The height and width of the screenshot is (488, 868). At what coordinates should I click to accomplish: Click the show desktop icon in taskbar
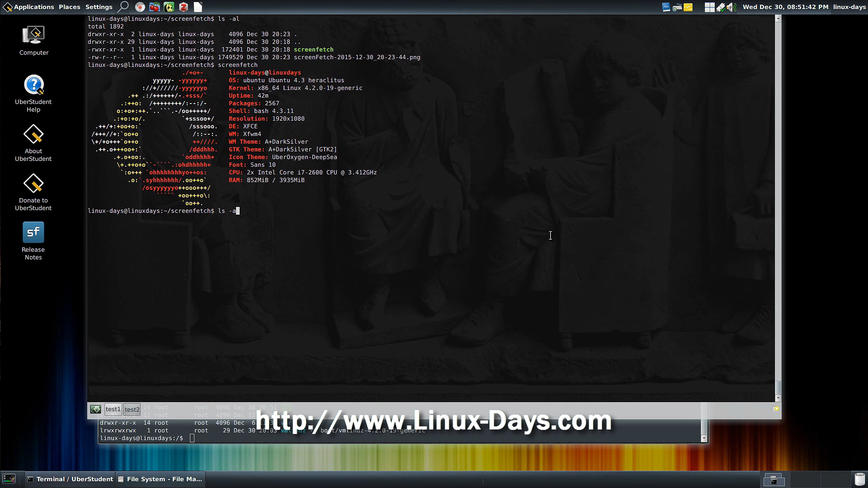tap(9, 479)
